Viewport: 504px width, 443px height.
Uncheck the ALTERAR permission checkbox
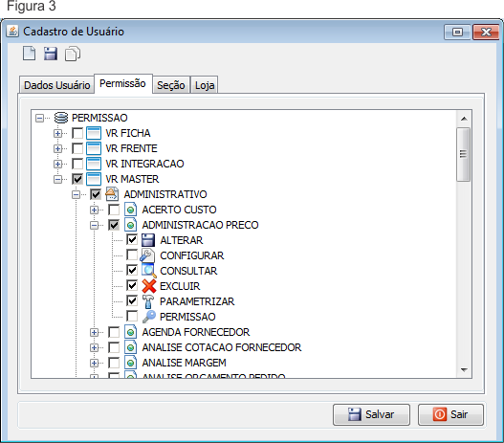132,240
